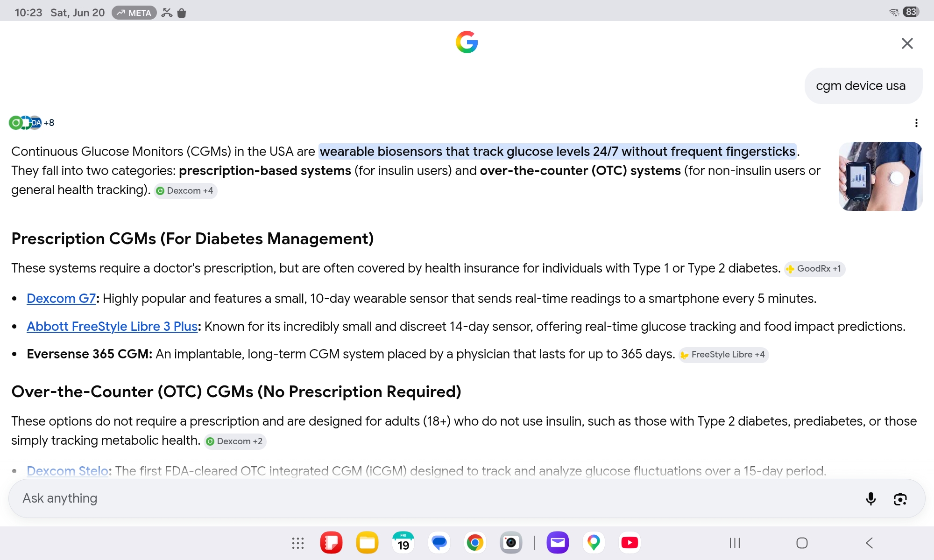
Task: Tap the 'Over-the-Counter (OTC) CGMs' heading
Action: (x=236, y=392)
